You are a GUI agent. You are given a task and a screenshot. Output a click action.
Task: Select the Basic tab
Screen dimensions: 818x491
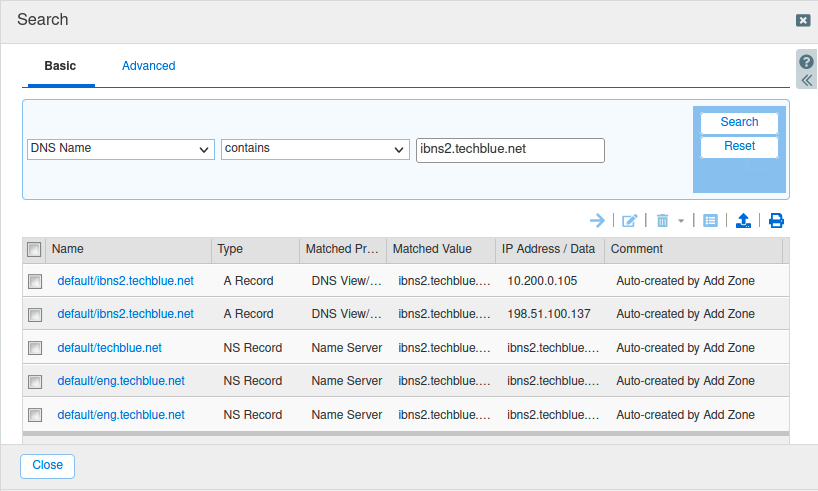click(60, 66)
